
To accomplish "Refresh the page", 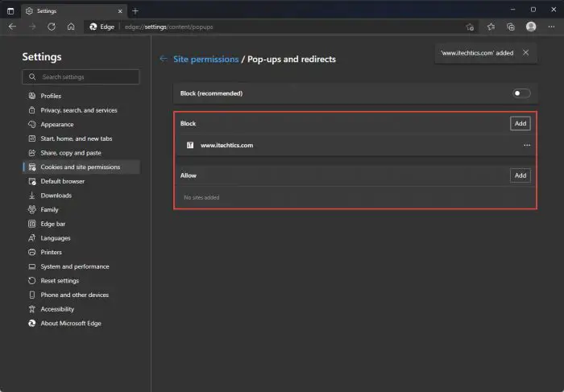I will [52, 27].
